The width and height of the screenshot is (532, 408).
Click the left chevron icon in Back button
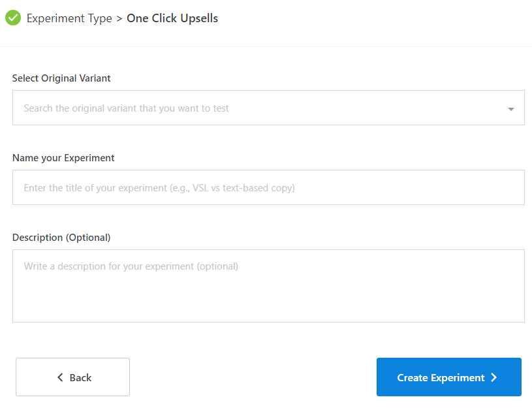(60, 377)
